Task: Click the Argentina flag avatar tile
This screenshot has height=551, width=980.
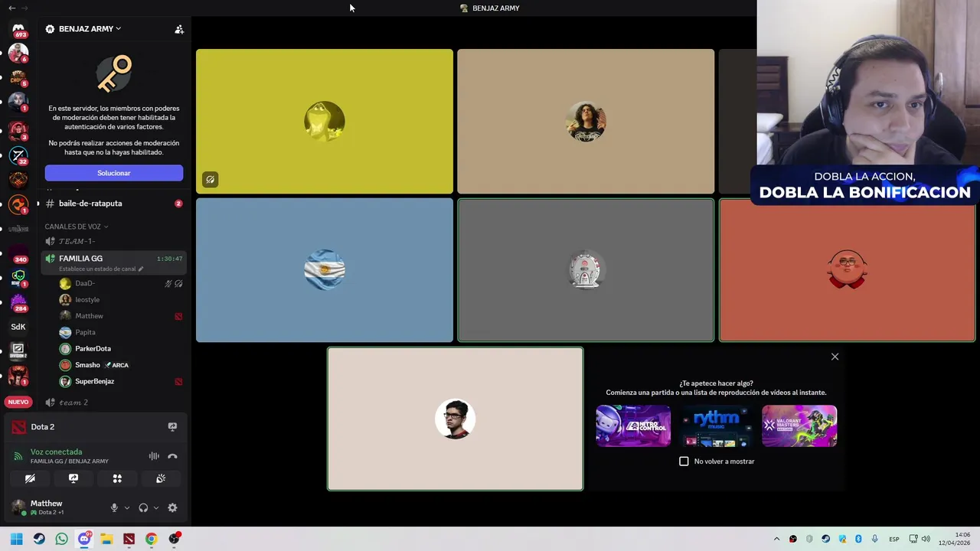Action: coord(325,270)
